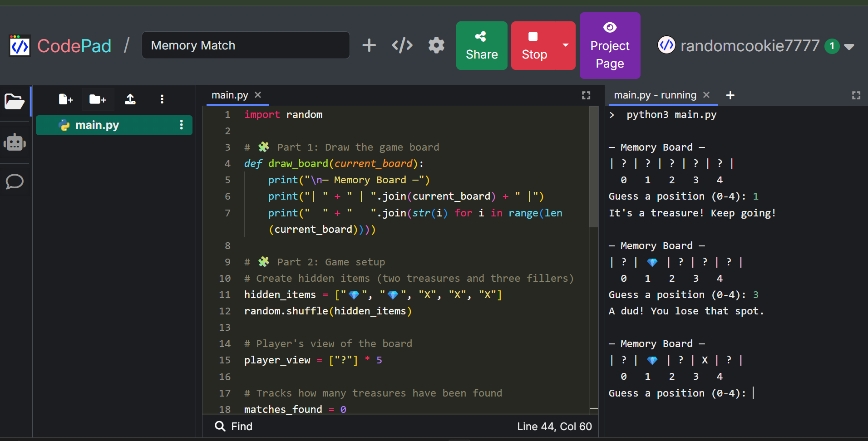This screenshot has height=441, width=868.
Task: Click the upload file icon
Action: [130, 99]
